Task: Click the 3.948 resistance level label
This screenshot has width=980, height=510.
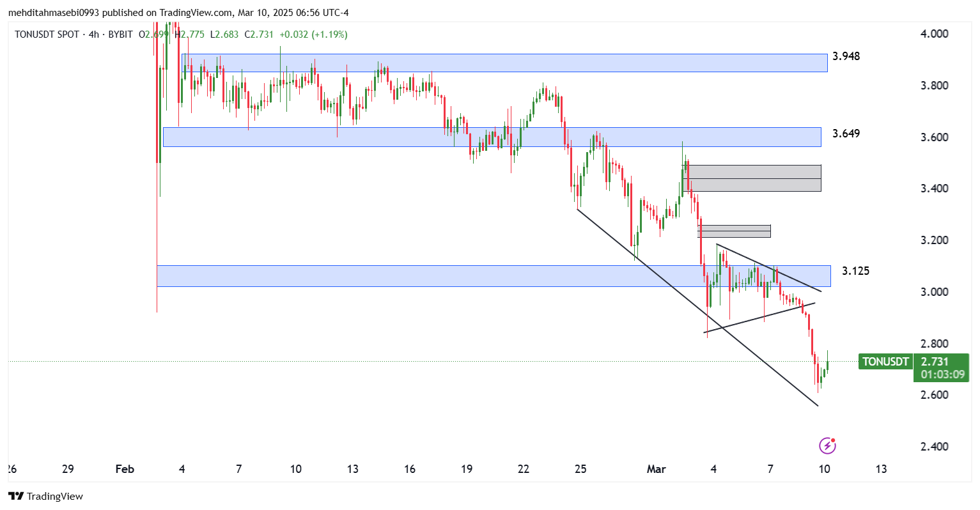Action: [846, 56]
